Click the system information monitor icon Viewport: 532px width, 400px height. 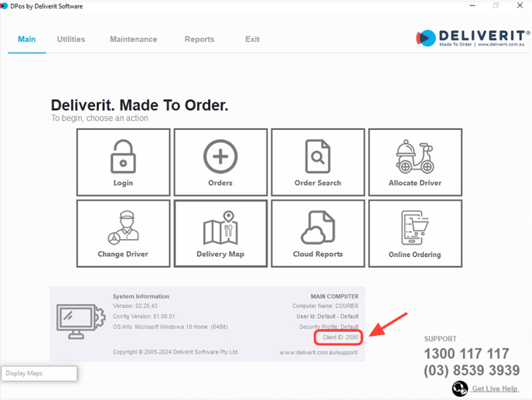80,321
